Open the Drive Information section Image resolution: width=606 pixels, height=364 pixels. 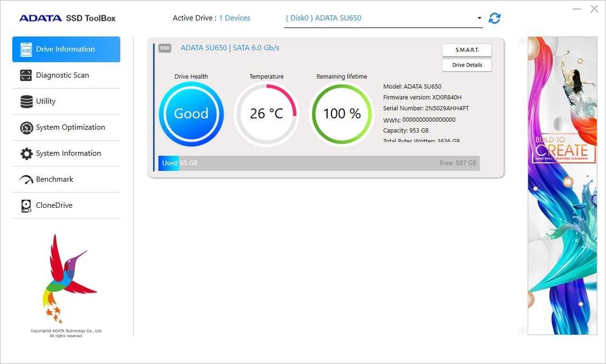point(66,50)
